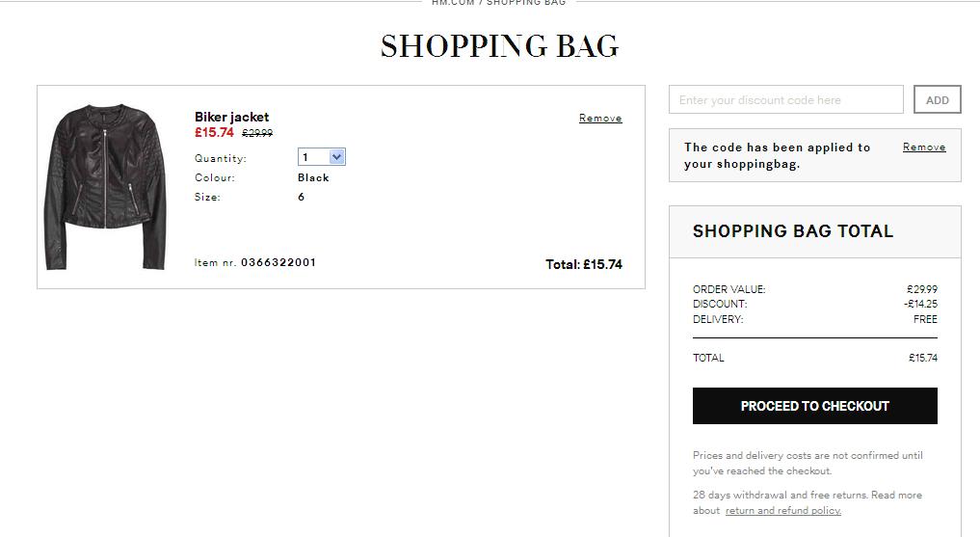The height and width of the screenshot is (537, 980).
Task: Click the item number 0366322001
Action: tap(278, 262)
